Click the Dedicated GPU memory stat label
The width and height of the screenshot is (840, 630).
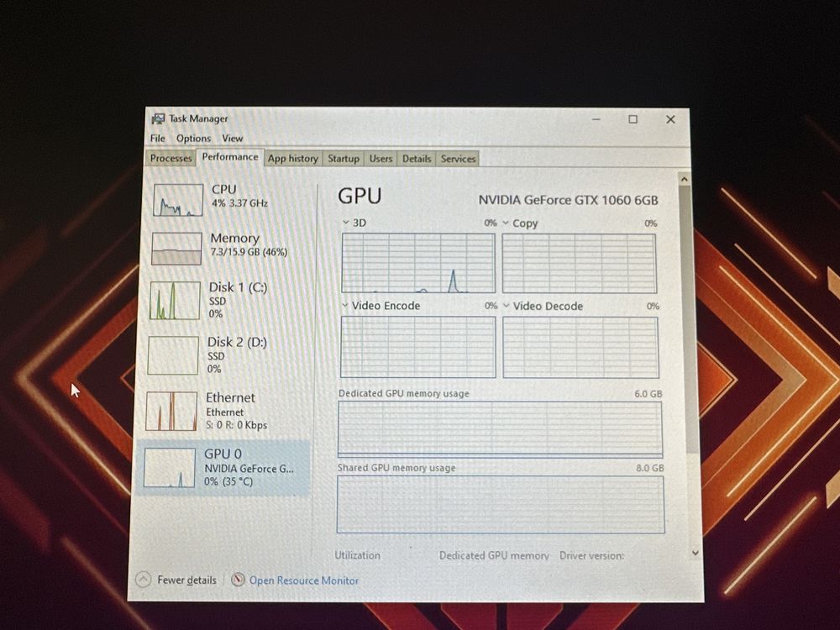pos(494,556)
